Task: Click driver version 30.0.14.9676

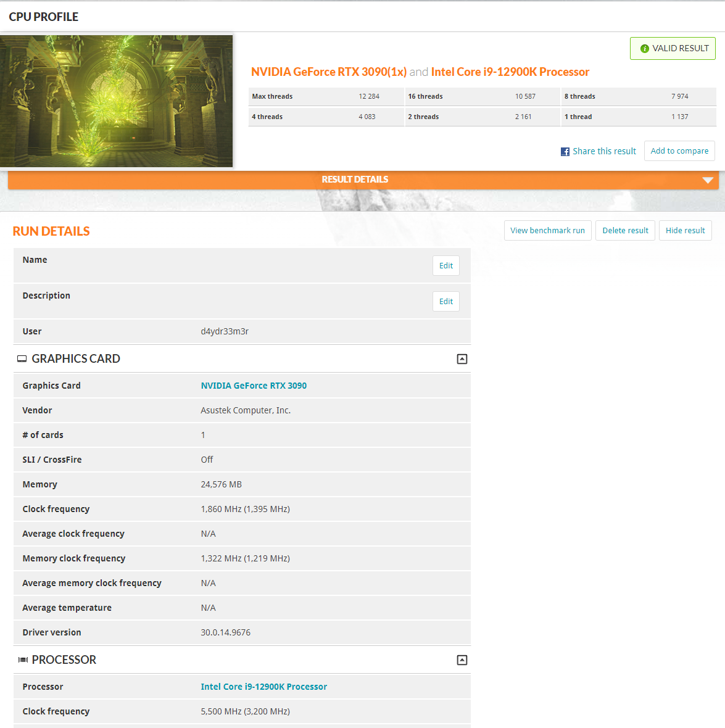Action: point(225,633)
